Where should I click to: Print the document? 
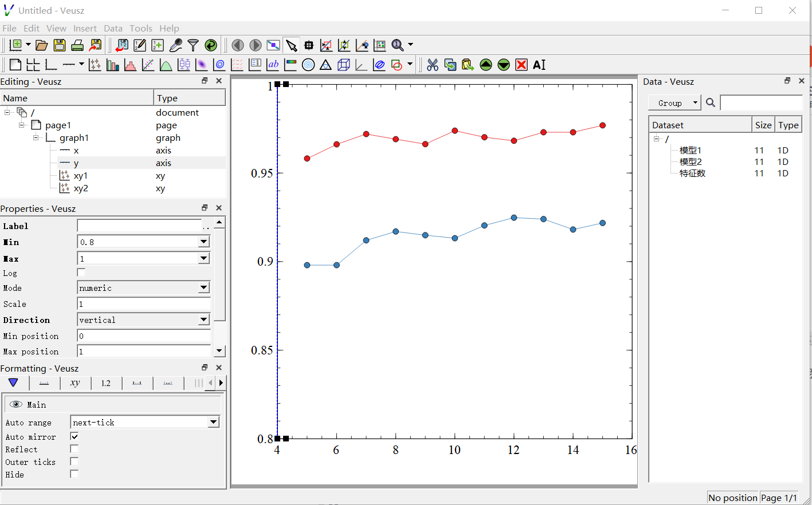pyautogui.click(x=77, y=45)
